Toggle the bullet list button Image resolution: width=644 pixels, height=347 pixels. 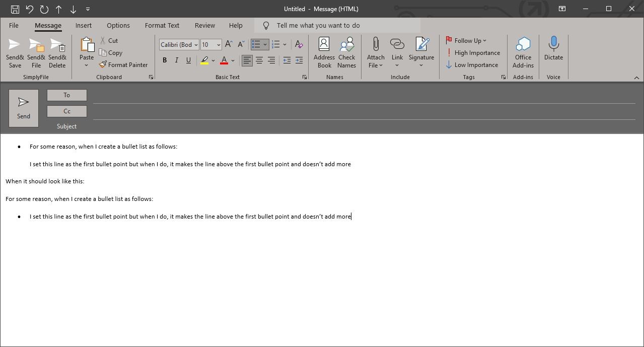click(x=256, y=44)
